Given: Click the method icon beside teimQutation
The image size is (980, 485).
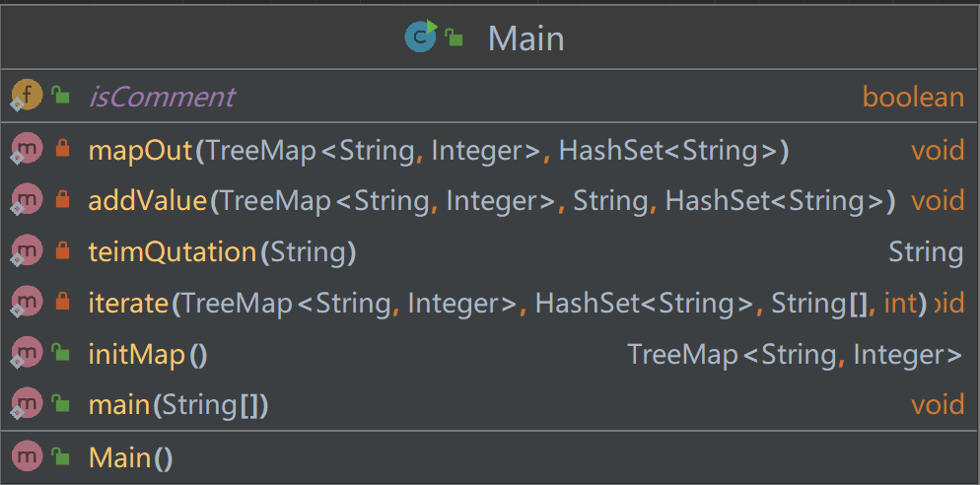Looking at the screenshot, I should [27, 252].
